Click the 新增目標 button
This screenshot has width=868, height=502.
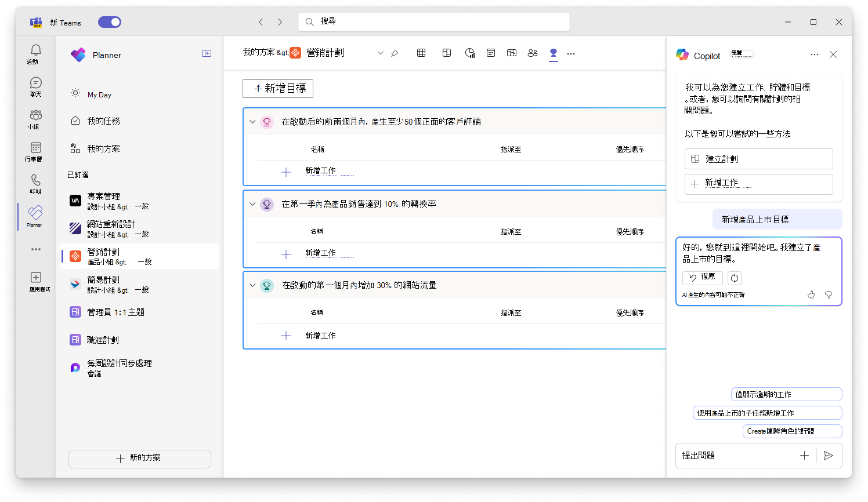tap(278, 88)
